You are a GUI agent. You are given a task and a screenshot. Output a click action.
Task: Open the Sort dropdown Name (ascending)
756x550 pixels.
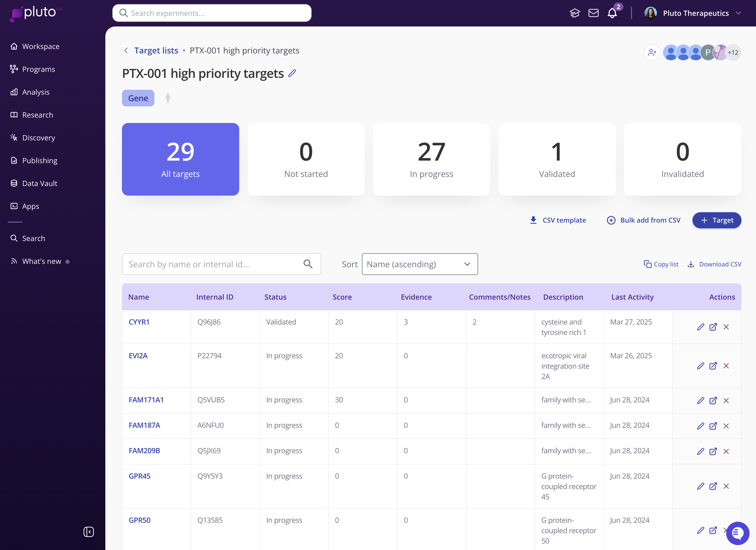click(x=420, y=264)
